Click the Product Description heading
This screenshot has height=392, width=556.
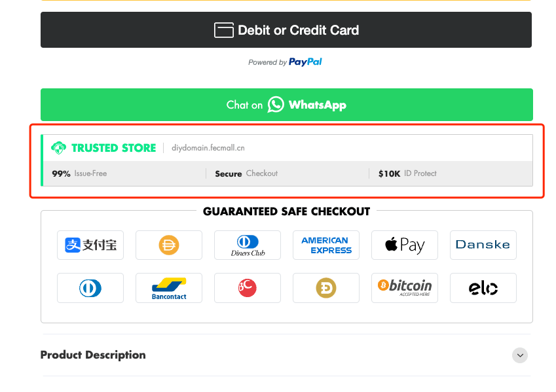[x=93, y=355]
